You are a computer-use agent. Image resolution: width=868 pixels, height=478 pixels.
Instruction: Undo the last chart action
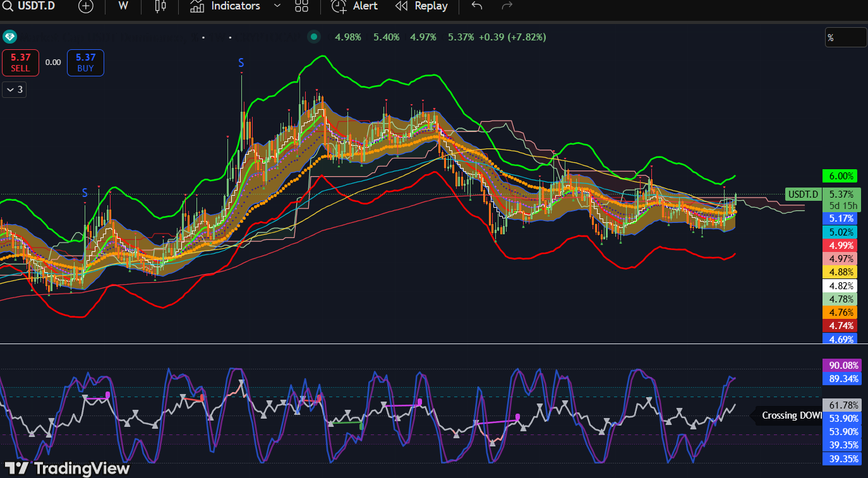pyautogui.click(x=477, y=6)
